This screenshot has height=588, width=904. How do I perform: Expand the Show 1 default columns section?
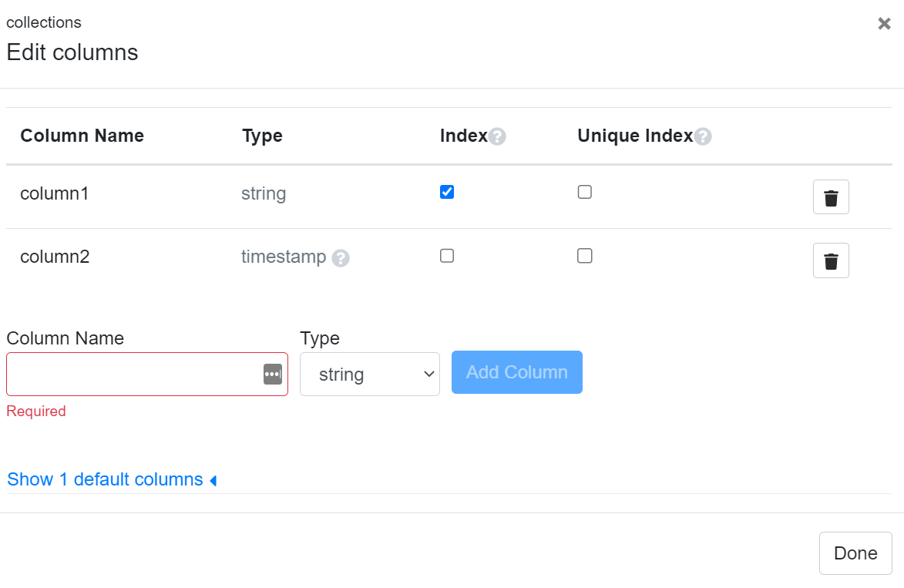point(112,479)
